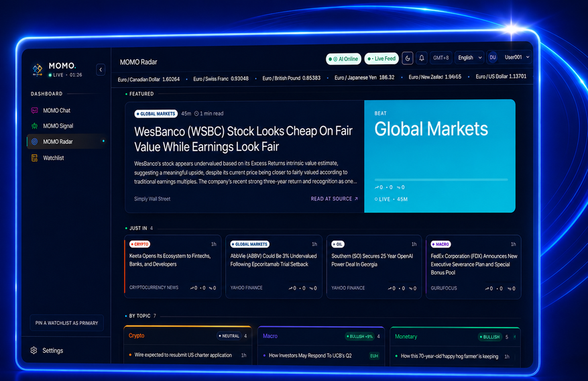The height and width of the screenshot is (381, 588).
Task: Click the MOMO logo icon
Action: [x=37, y=69]
